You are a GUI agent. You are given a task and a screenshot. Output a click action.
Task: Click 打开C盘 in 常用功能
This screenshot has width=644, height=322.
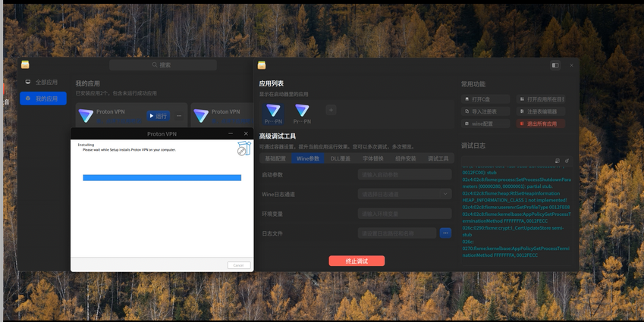pyautogui.click(x=485, y=99)
